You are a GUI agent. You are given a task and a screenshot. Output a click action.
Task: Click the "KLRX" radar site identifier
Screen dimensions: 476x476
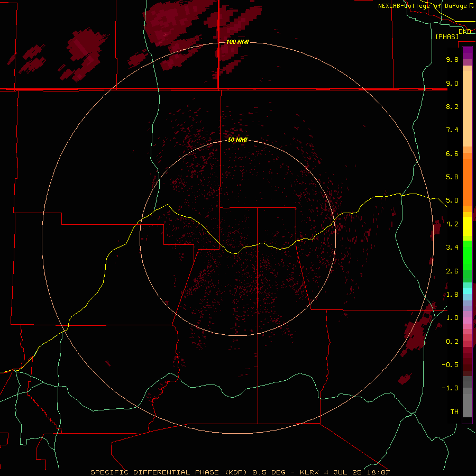(x=309, y=472)
